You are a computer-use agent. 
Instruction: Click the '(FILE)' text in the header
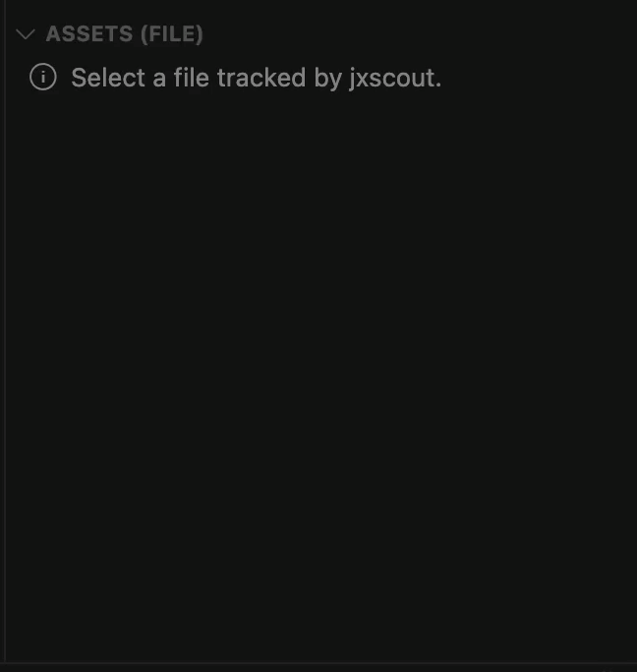[x=172, y=34]
